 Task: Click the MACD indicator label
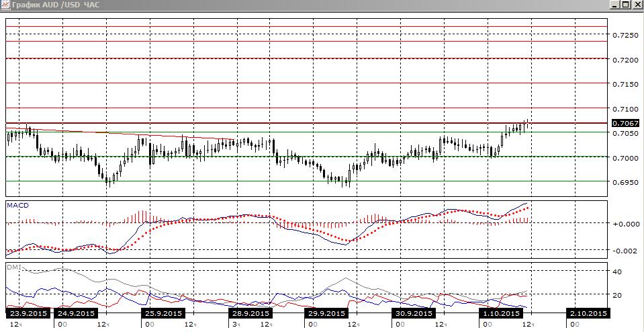17,206
